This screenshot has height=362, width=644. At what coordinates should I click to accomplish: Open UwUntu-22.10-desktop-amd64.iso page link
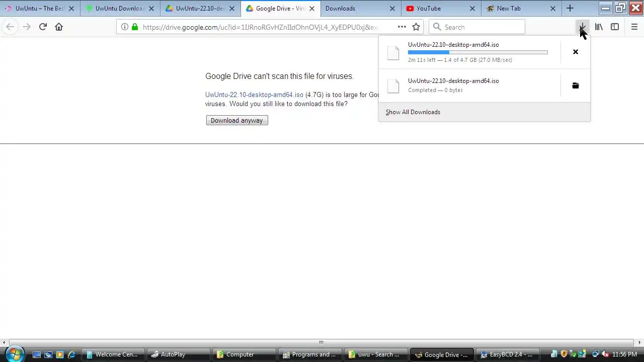254,95
